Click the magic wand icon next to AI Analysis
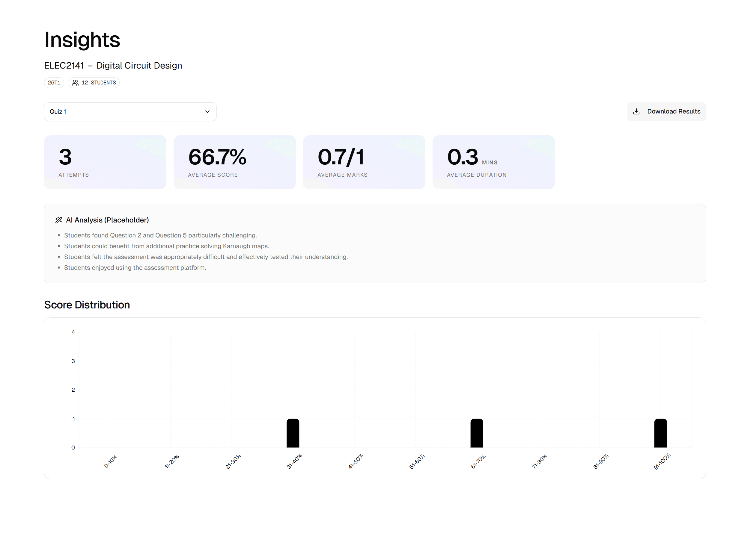The height and width of the screenshot is (539, 756). pyautogui.click(x=59, y=220)
